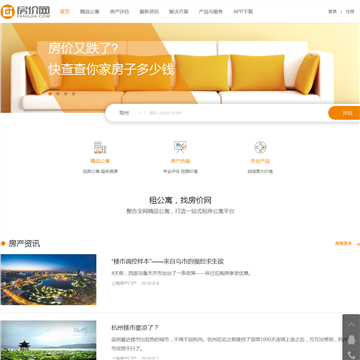This screenshot has height=360, width=360.
Task: Click the orange 评估 button
Action: click(x=344, y=113)
